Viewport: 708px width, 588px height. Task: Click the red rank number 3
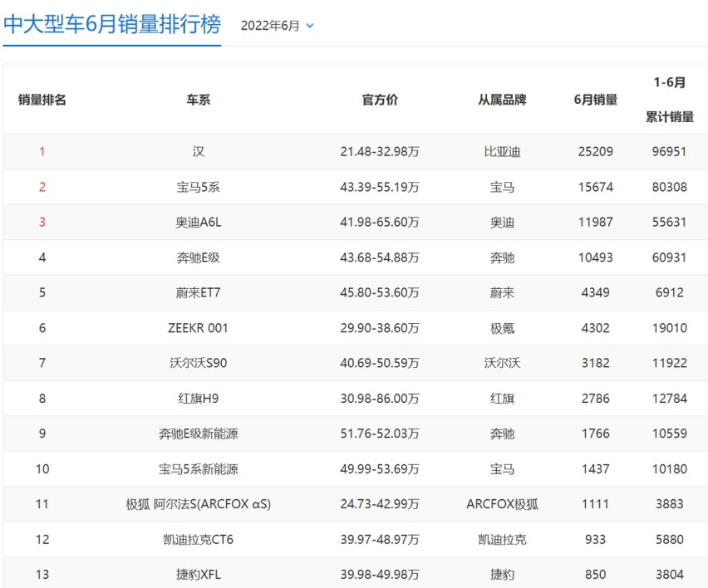tap(42, 222)
